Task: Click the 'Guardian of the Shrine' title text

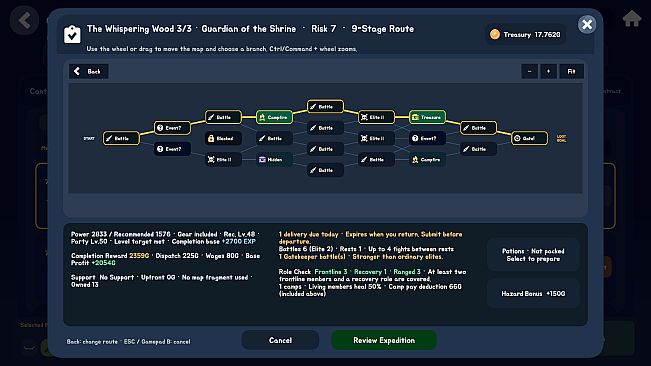Action: 249,29
